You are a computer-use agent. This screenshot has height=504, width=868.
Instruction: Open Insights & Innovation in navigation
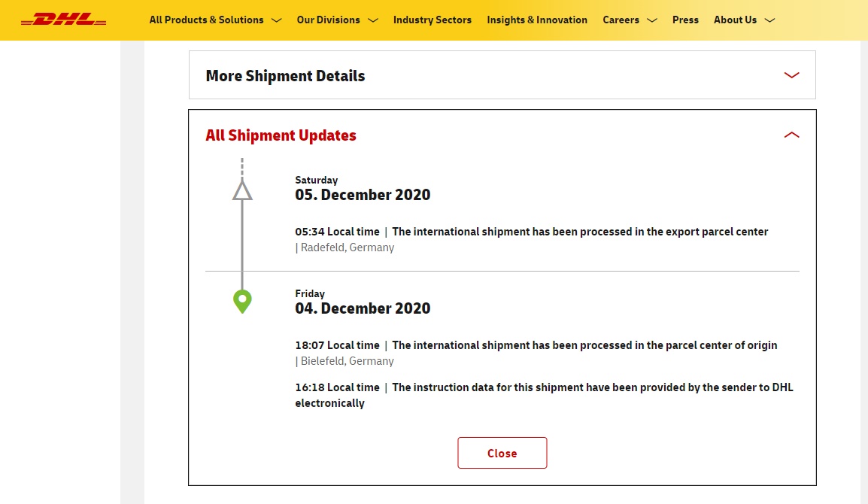[x=536, y=20]
